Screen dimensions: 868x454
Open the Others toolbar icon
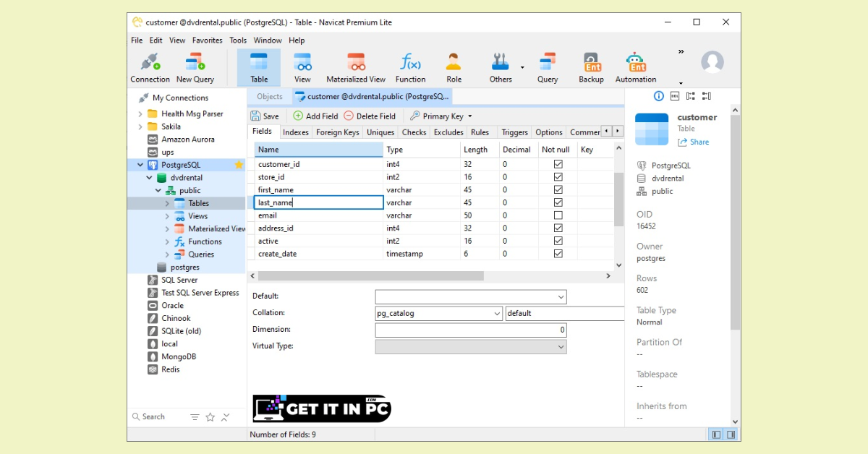[501, 68]
